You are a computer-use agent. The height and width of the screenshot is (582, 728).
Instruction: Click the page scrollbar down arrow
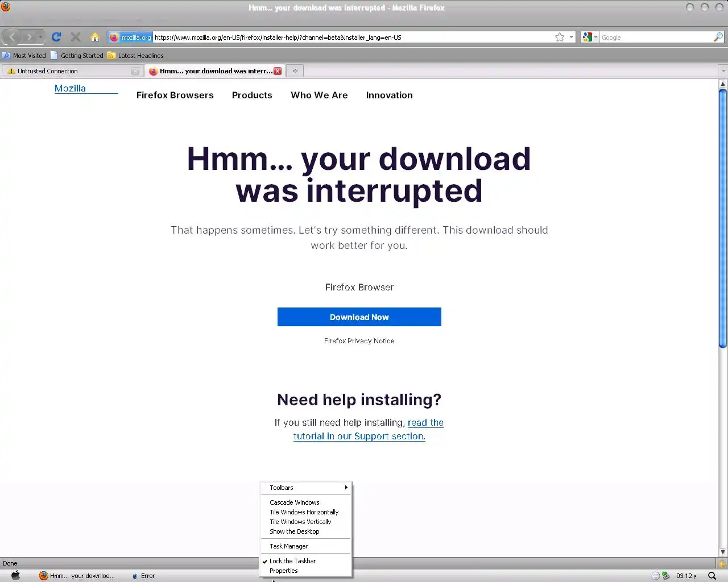click(723, 552)
